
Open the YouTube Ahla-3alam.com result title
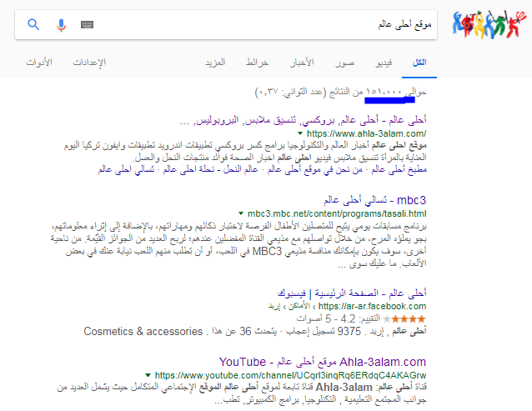coord(323,362)
